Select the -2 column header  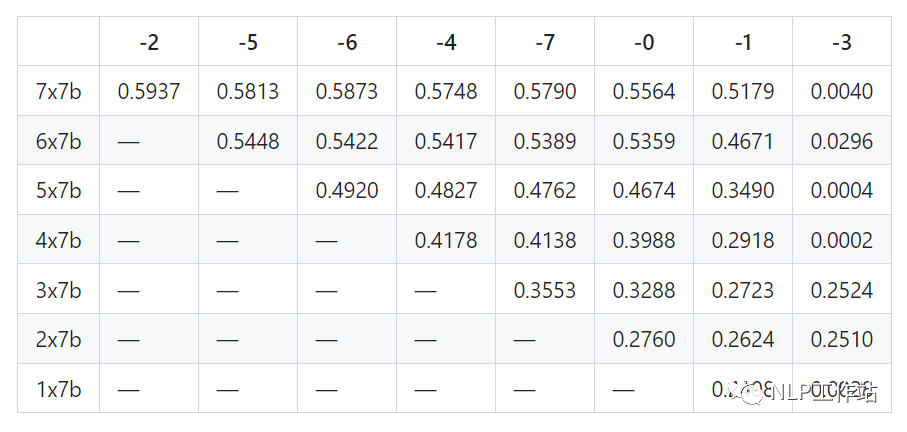click(149, 42)
